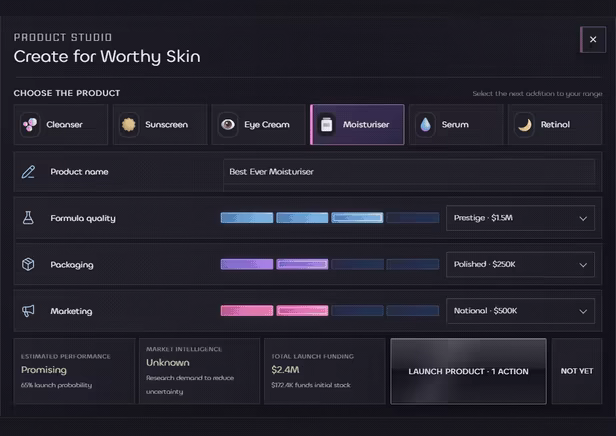Image resolution: width=616 pixels, height=436 pixels.
Task: Click the '$172.4K funds initial stock' text
Action: coord(311,385)
